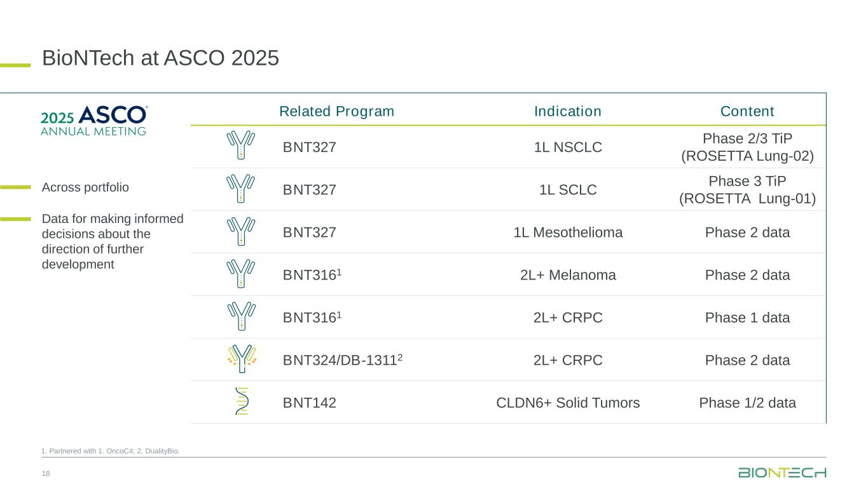Image resolution: width=868 pixels, height=488 pixels.
Task: Select the ROSETTA Lung-02 Phase 2/3 TiP cell
Action: 747,147
